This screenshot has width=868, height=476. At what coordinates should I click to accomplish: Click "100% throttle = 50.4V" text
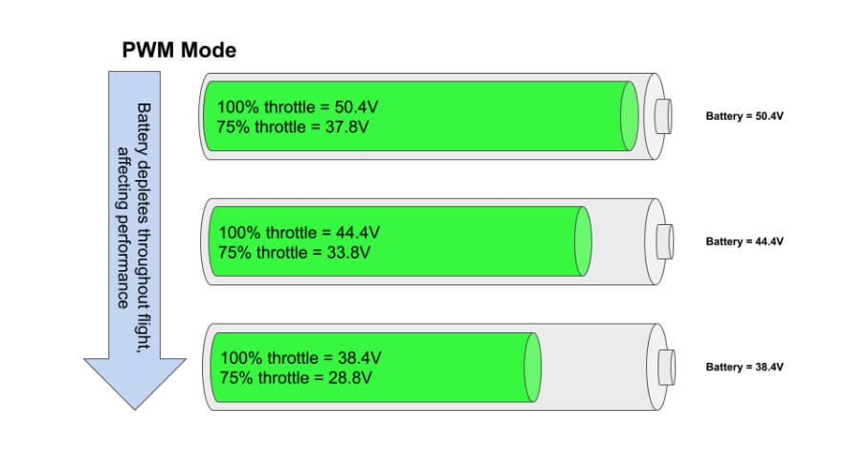[298, 107]
